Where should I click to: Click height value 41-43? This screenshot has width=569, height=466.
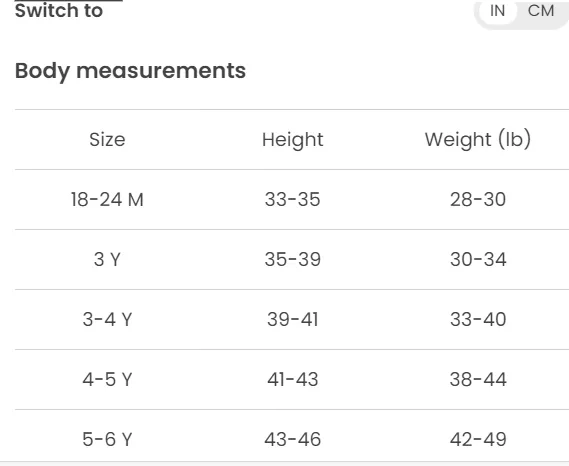coord(292,379)
